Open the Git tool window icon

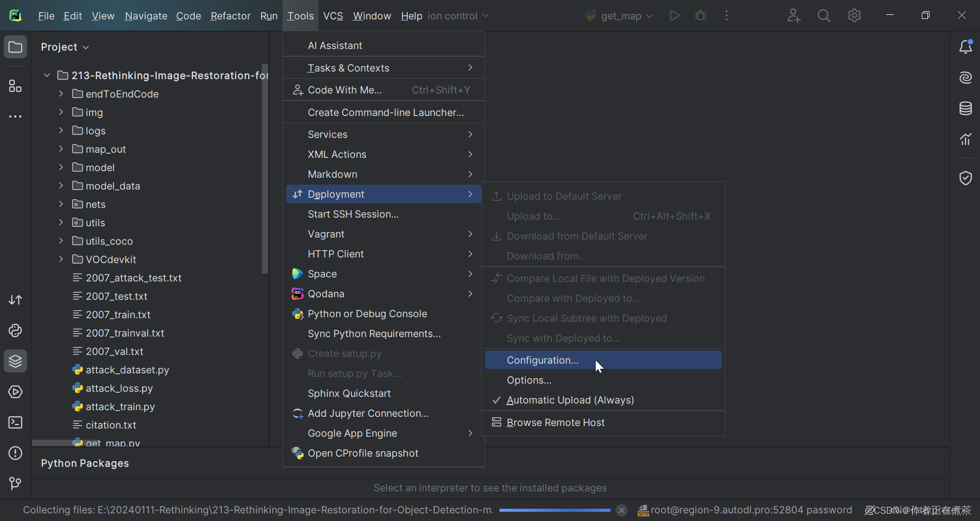[15, 483]
